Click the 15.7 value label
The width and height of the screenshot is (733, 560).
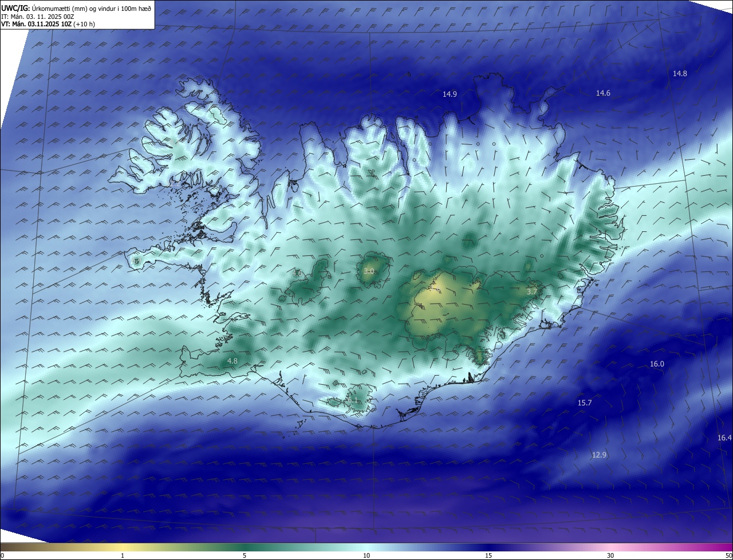(x=584, y=403)
